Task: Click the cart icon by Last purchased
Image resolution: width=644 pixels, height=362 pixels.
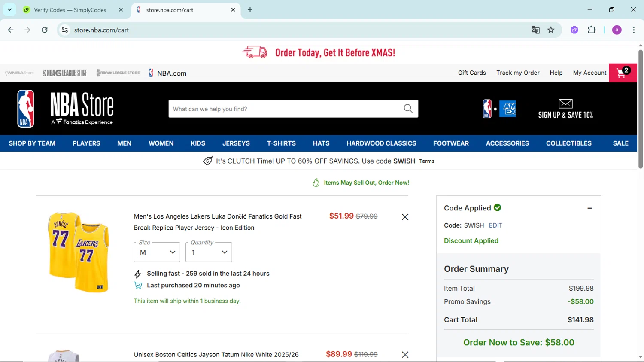Action: click(138, 286)
